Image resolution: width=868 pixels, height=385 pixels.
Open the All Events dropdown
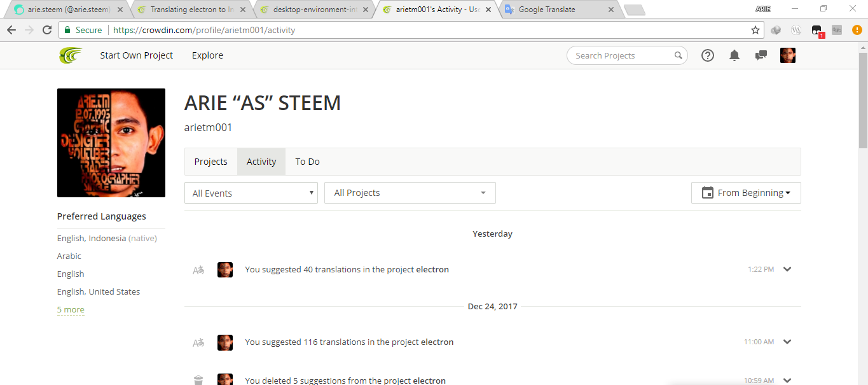pos(251,193)
